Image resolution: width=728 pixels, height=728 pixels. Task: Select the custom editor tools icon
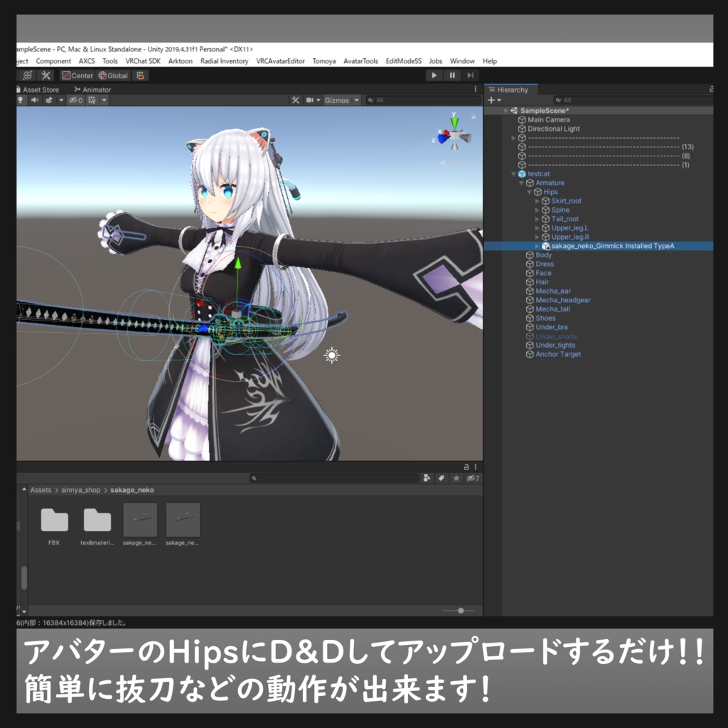coord(45,75)
